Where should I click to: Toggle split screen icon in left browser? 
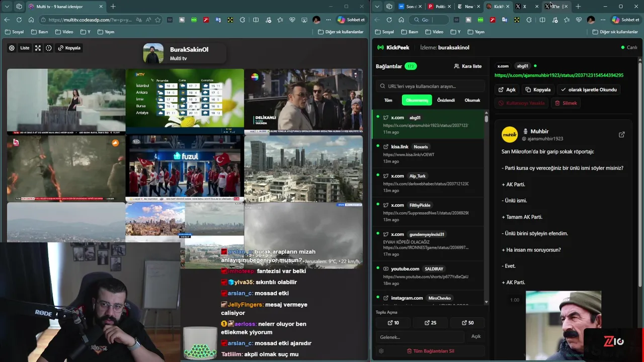click(256, 20)
